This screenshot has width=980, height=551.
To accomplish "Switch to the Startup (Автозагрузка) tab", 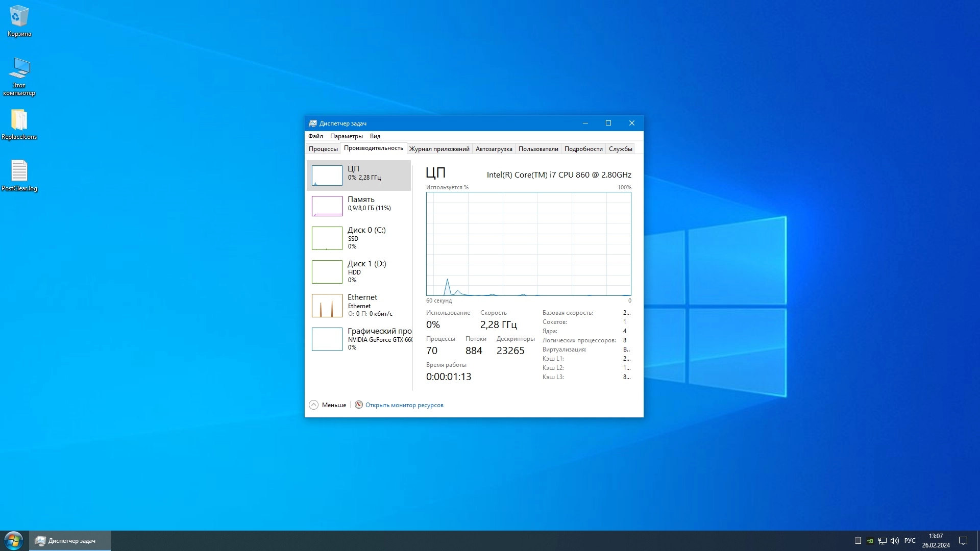I will [x=494, y=149].
